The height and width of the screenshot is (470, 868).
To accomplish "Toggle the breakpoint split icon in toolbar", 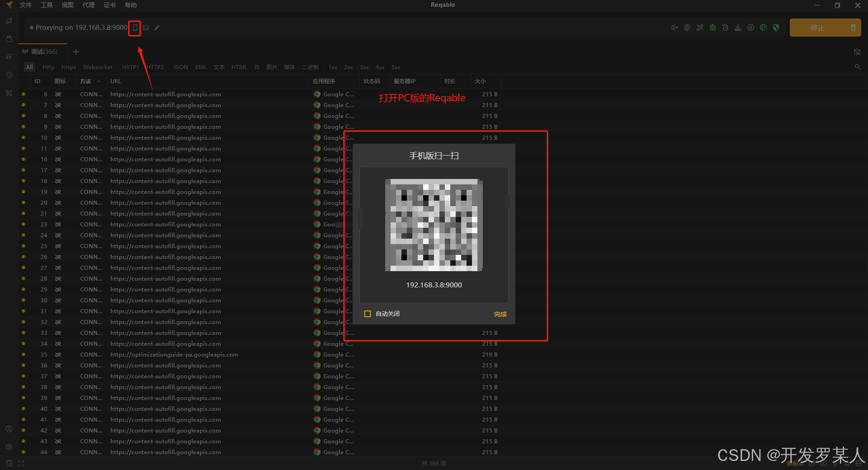I will click(675, 28).
